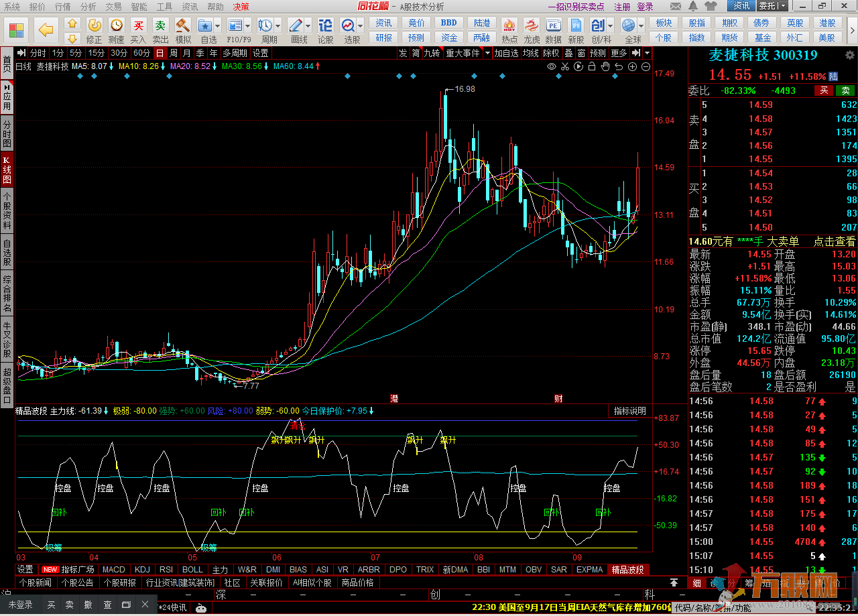Click the zoom out minus icon
858x616 pixels.
tap(646, 66)
